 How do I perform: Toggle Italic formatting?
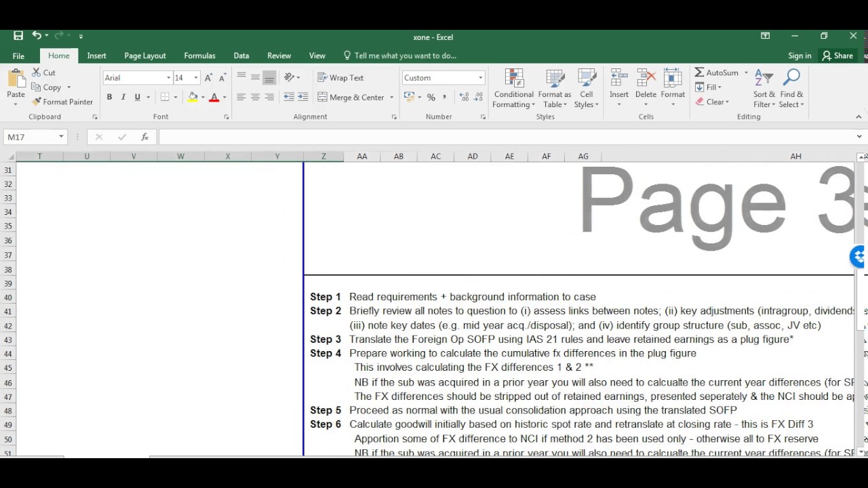[x=123, y=98]
